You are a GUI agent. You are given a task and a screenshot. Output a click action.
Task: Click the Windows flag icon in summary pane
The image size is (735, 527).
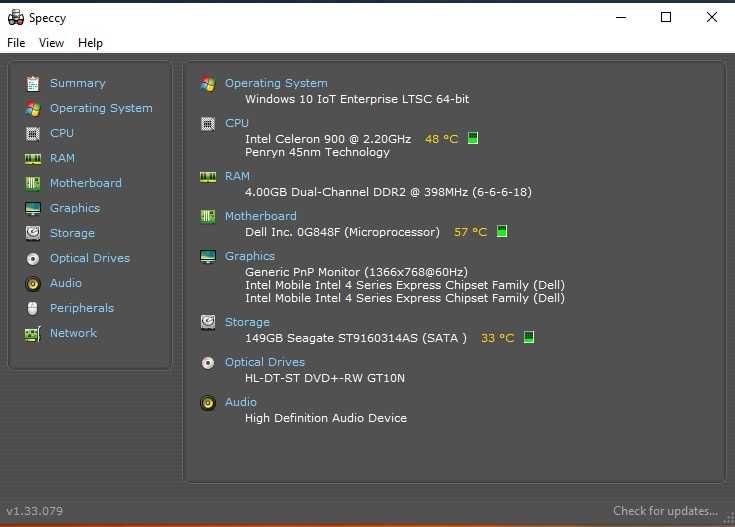pyautogui.click(x=208, y=84)
